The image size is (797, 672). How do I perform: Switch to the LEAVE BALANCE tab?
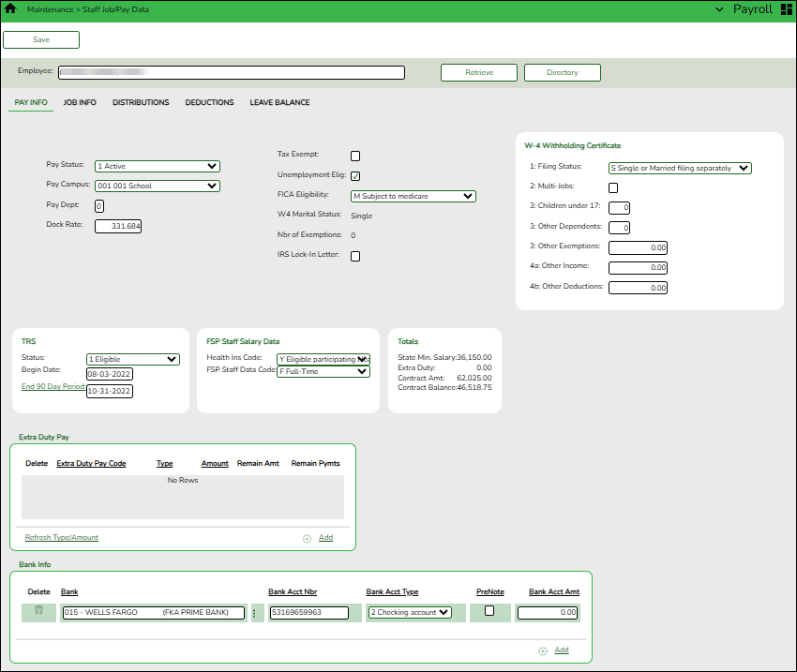(279, 102)
